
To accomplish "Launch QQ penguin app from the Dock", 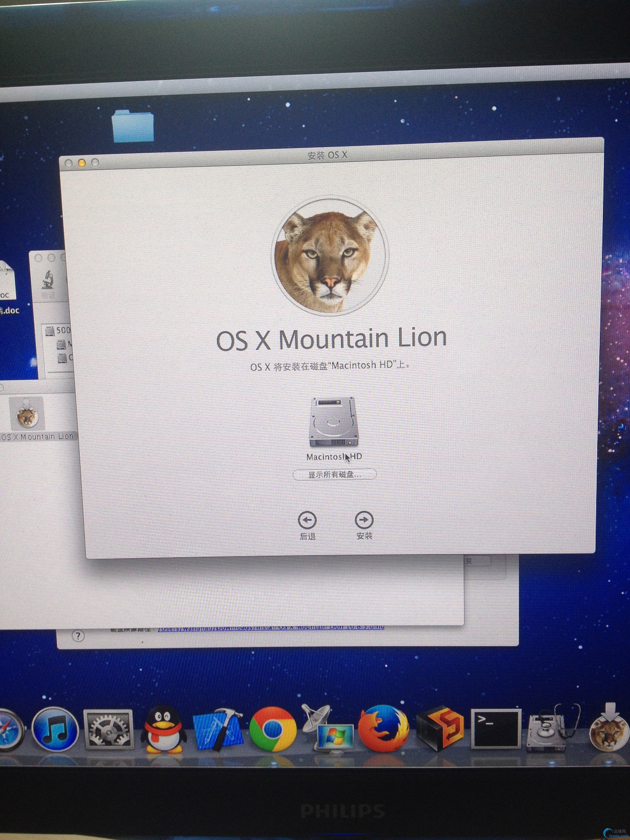I will pyautogui.click(x=164, y=730).
